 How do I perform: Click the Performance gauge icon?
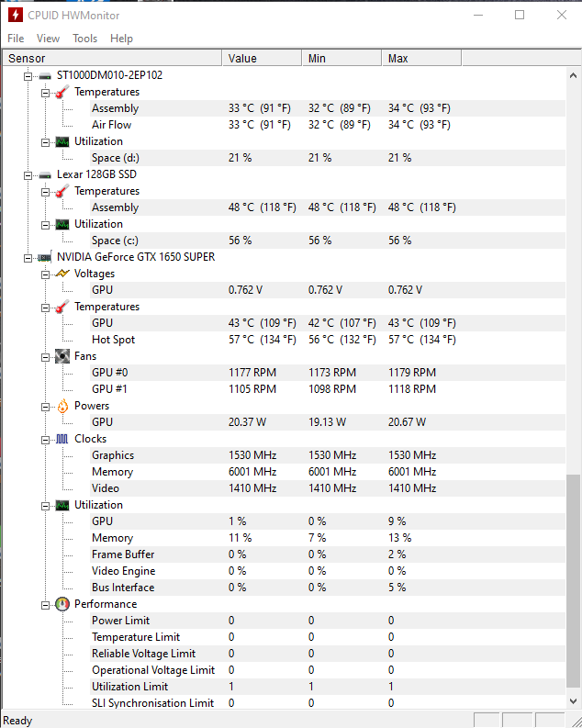62,604
